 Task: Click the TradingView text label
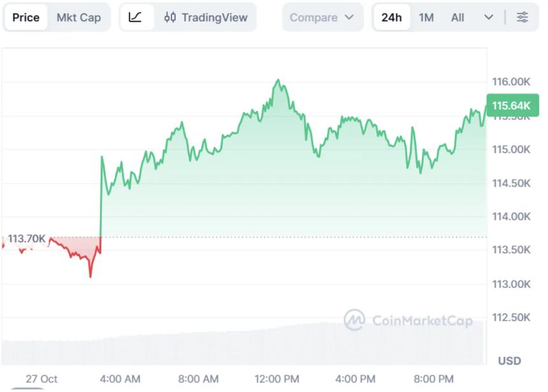[214, 17]
